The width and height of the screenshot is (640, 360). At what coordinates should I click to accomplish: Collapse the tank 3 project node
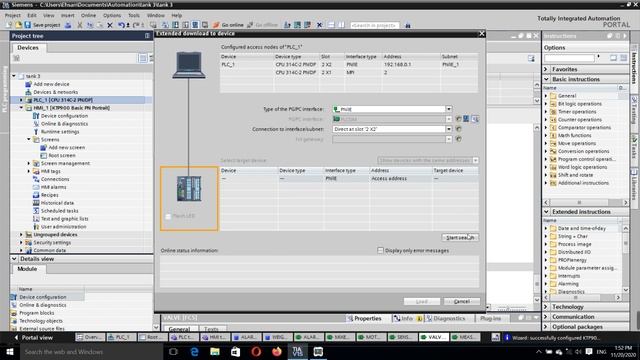pyautogui.click(x=14, y=76)
